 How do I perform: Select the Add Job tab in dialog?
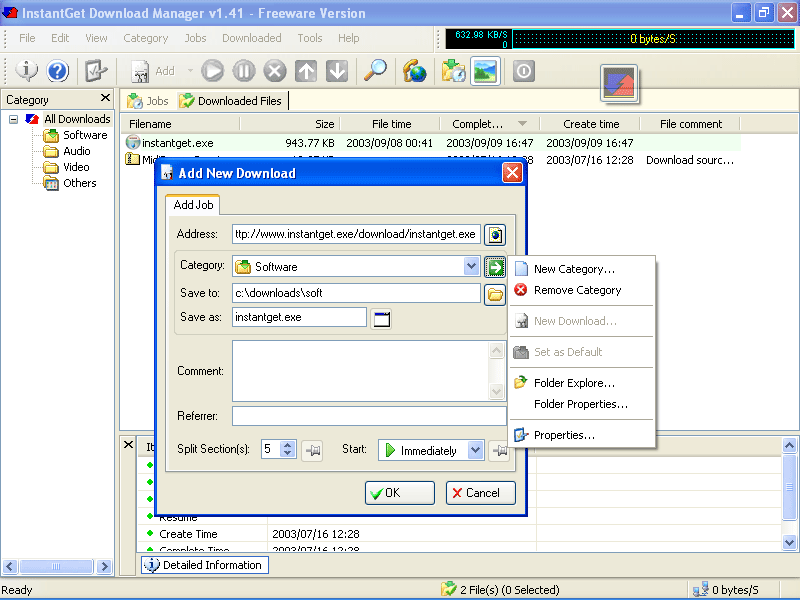point(193,205)
